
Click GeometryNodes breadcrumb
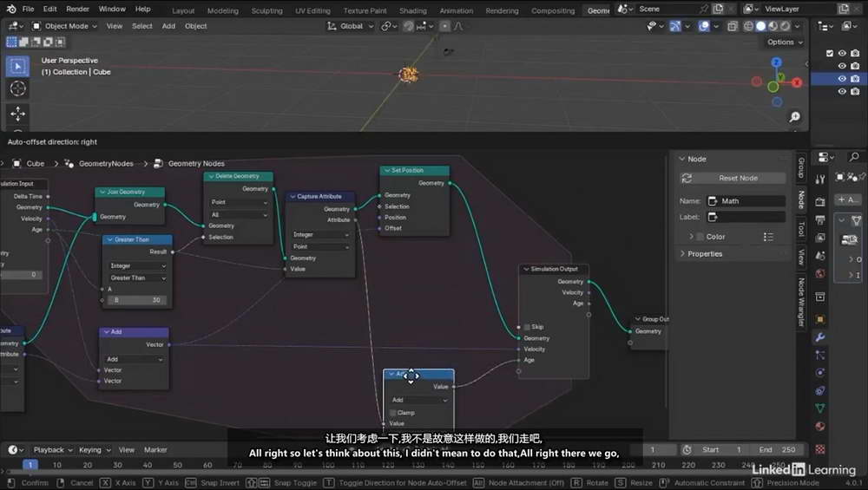pyautogui.click(x=105, y=164)
